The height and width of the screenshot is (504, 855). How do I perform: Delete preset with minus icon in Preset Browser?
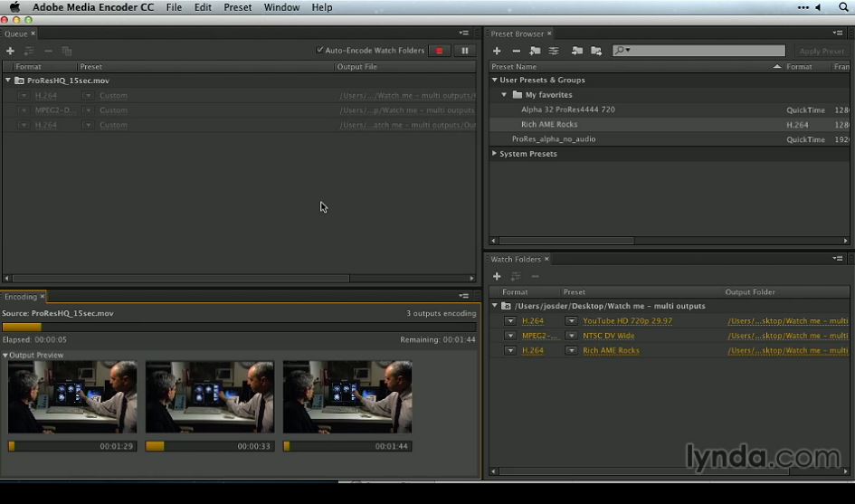(516, 51)
